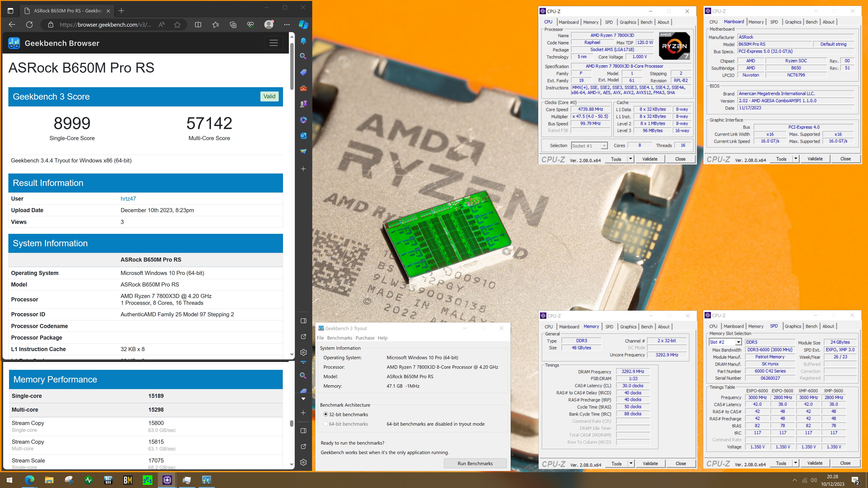Click the single-core score 8999

tap(72, 123)
